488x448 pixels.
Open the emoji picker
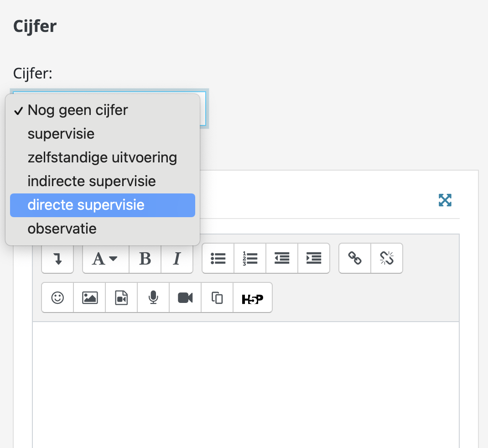57,297
